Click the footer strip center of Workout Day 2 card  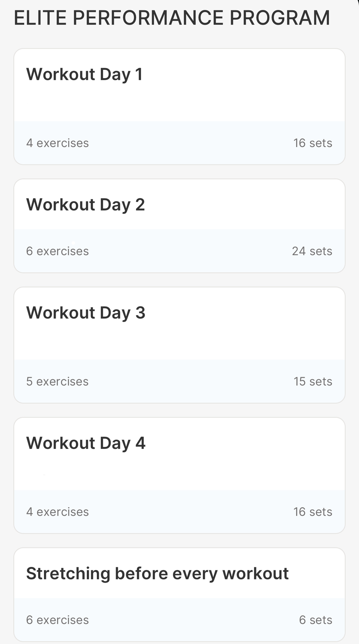(179, 251)
